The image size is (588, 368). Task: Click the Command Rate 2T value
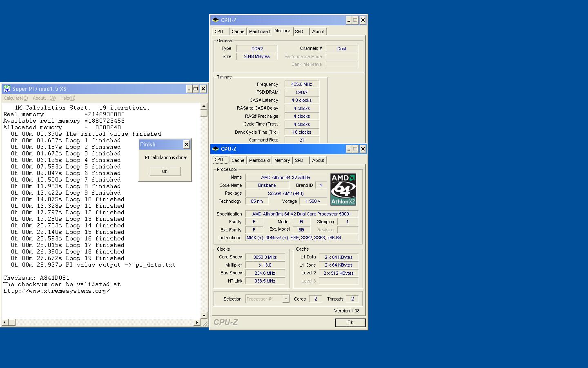coord(302,140)
